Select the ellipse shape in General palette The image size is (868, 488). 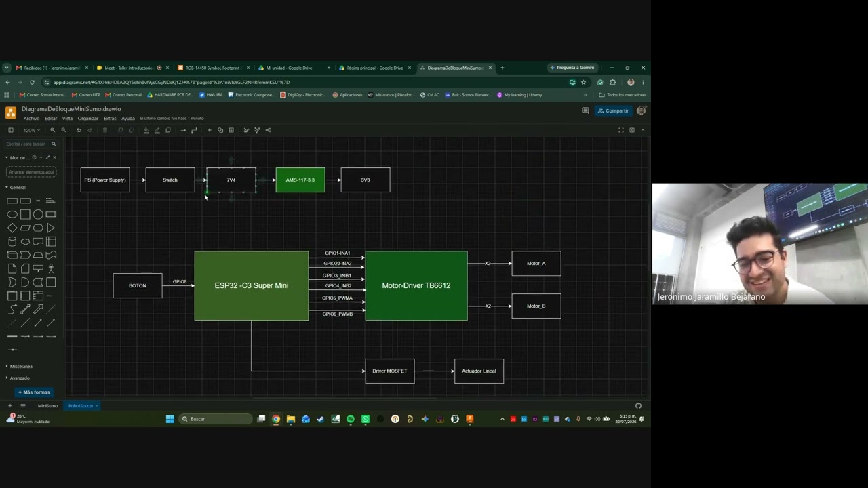click(12, 214)
